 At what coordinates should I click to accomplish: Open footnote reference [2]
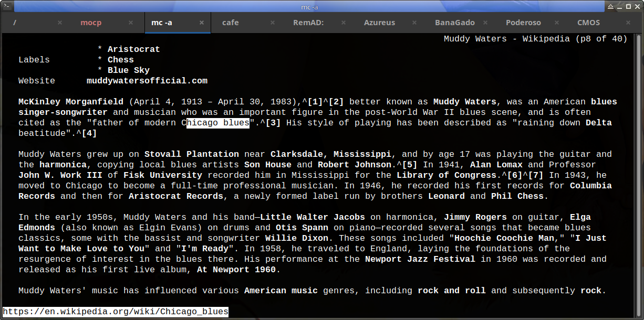[x=336, y=102]
